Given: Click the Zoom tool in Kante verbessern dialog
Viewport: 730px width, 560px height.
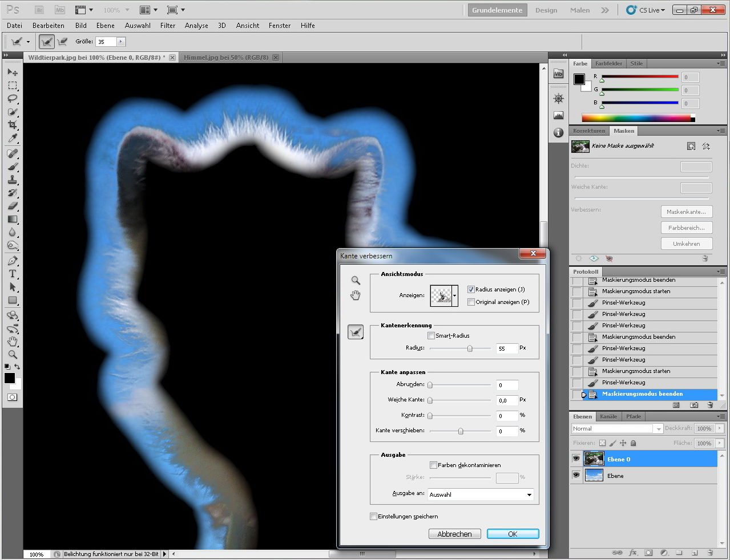Looking at the screenshot, I should click(x=356, y=280).
